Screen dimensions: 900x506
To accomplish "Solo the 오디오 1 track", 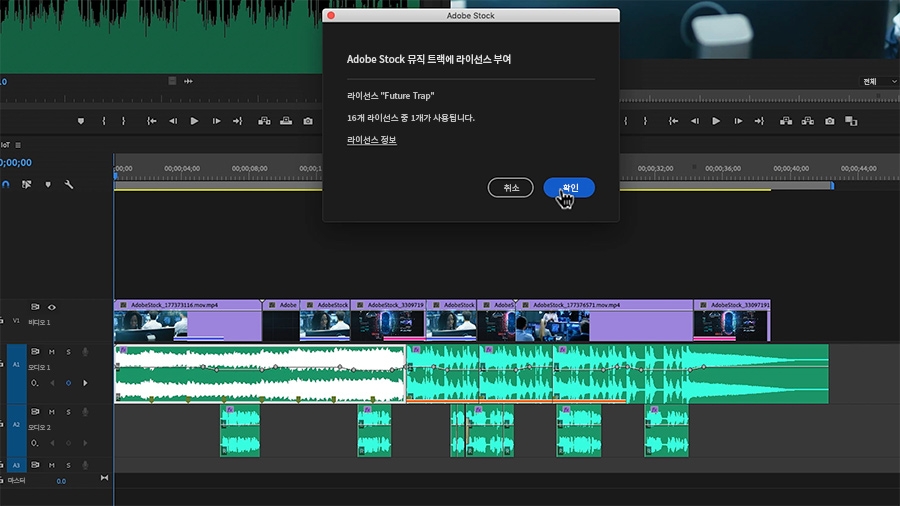I will pos(68,352).
